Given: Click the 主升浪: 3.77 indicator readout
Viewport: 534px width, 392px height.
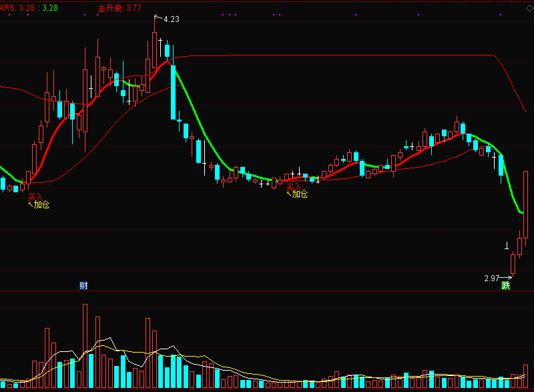Looking at the screenshot, I should tap(119, 8).
